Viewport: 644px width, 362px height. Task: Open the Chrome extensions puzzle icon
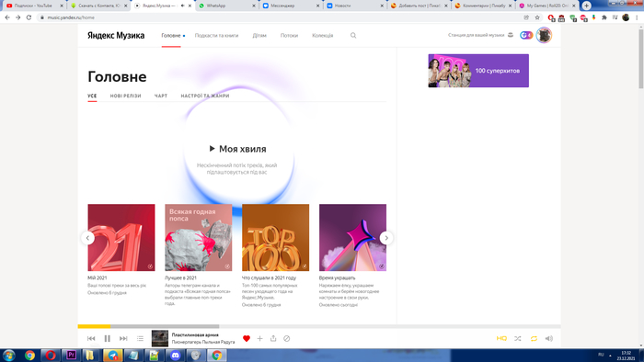(604, 17)
